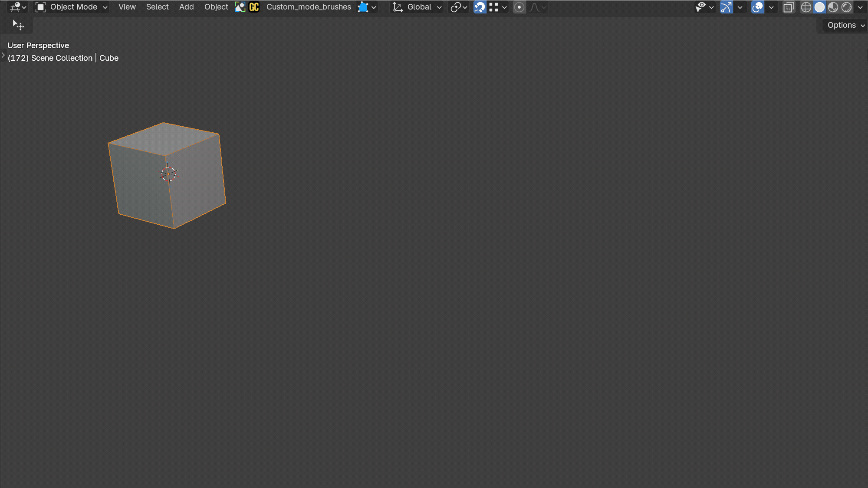Open the Object menu
Screen dimensions: 868x488
click(216, 7)
